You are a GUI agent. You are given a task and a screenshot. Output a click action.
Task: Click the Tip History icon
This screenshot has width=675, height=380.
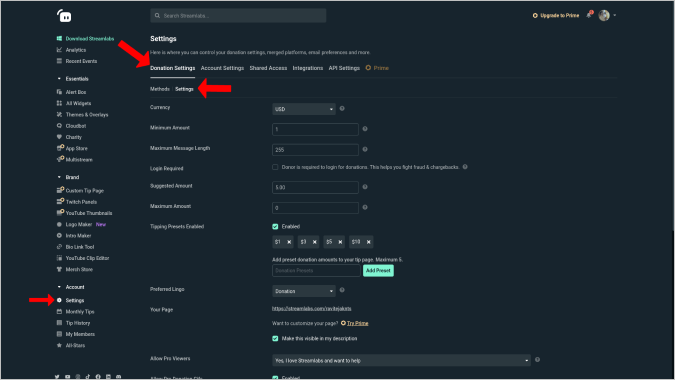(x=59, y=323)
